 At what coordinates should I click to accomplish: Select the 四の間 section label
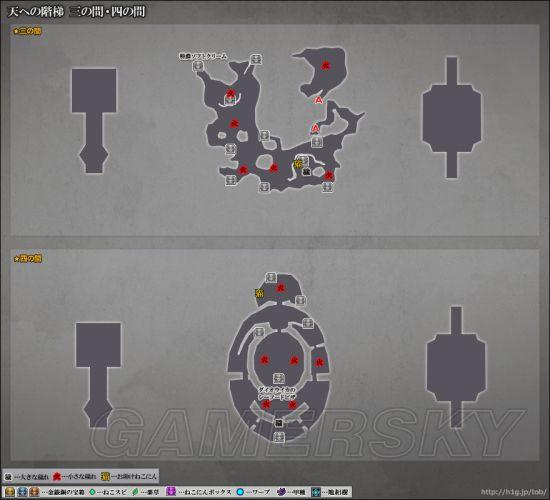27,259
